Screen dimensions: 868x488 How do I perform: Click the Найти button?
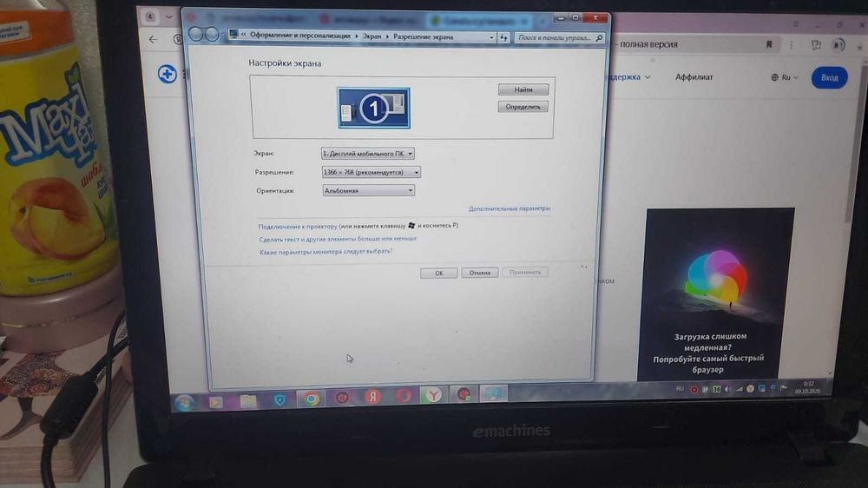tap(523, 89)
